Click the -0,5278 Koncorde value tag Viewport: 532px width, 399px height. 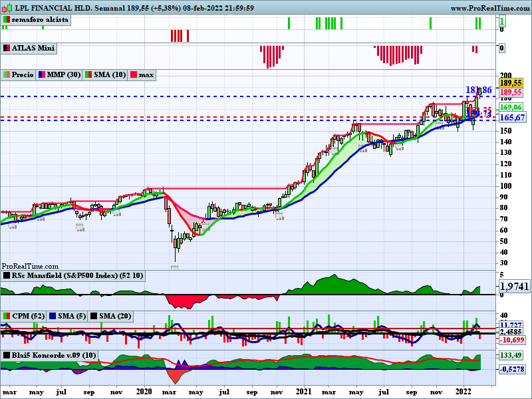512,369
